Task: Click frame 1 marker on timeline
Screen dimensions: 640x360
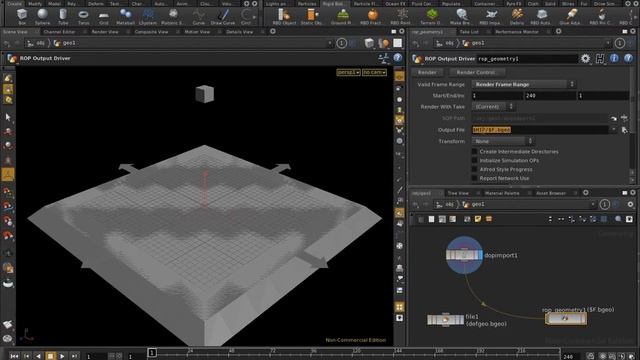Action: coord(152,352)
